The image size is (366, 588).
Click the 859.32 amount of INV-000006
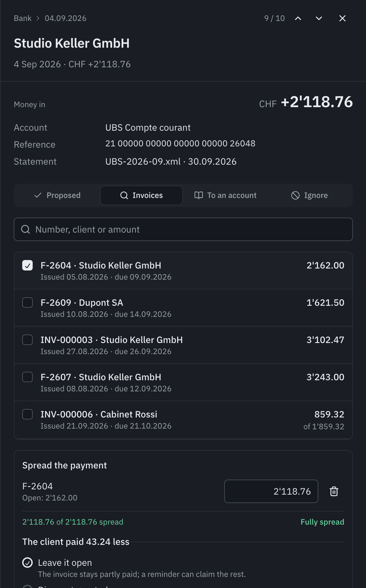coord(329,414)
